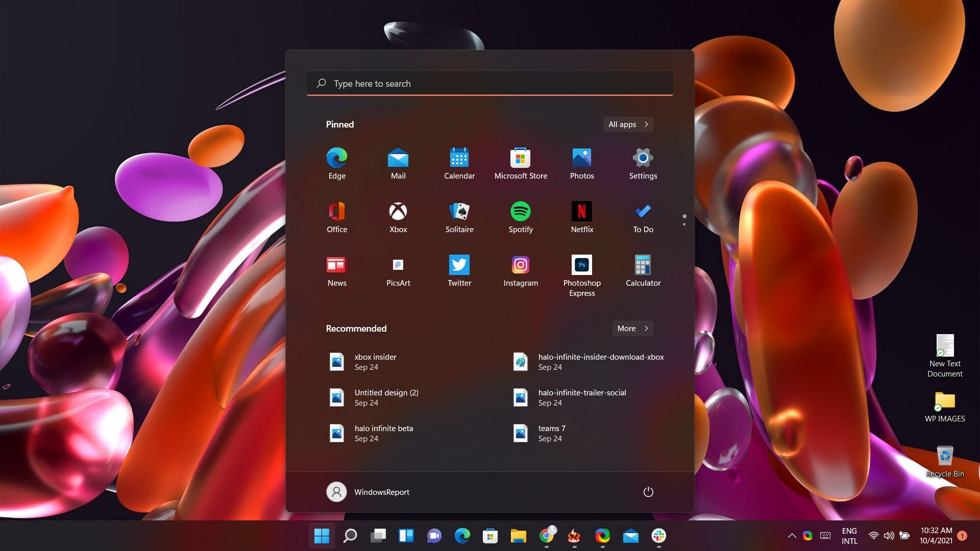The height and width of the screenshot is (551, 980).
Task: Open recommended file halo-infinite-trailer-social
Action: (581, 397)
